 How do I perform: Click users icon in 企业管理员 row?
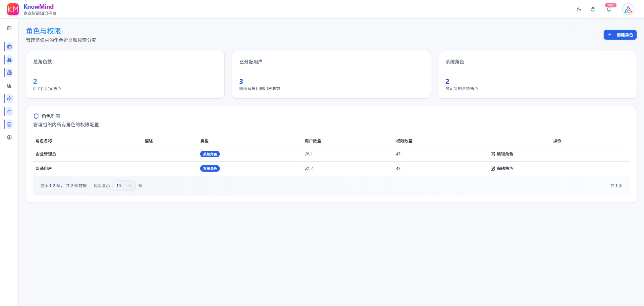click(307, 154)
